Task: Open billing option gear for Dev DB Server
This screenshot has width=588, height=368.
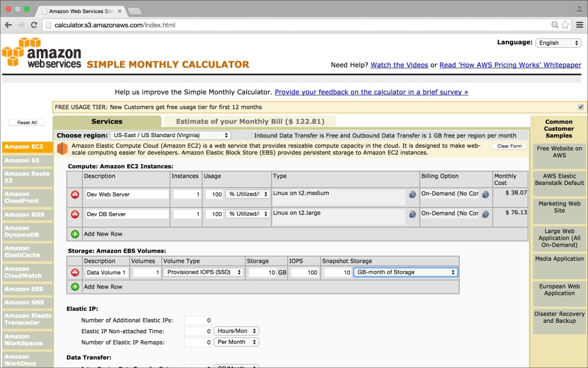Action: (x=485, y=214)
